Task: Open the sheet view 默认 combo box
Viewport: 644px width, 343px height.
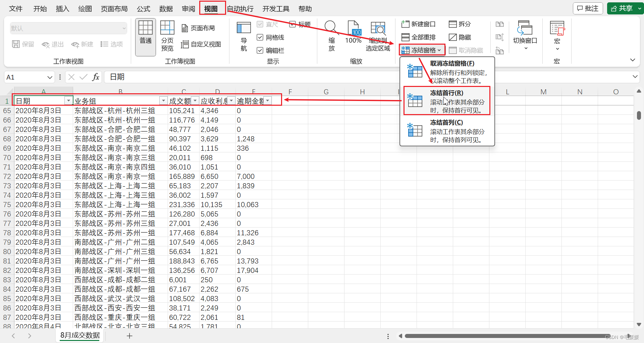Action: pos(68,28)
